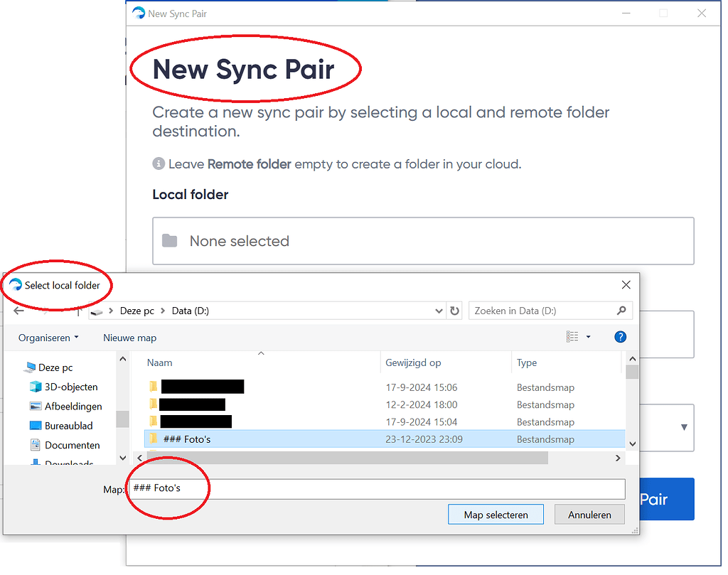Image resolution: width=728 pixels, height=575 pixels.
Task: Click the file list scroll-down arrow
Action: pos(632,444)
